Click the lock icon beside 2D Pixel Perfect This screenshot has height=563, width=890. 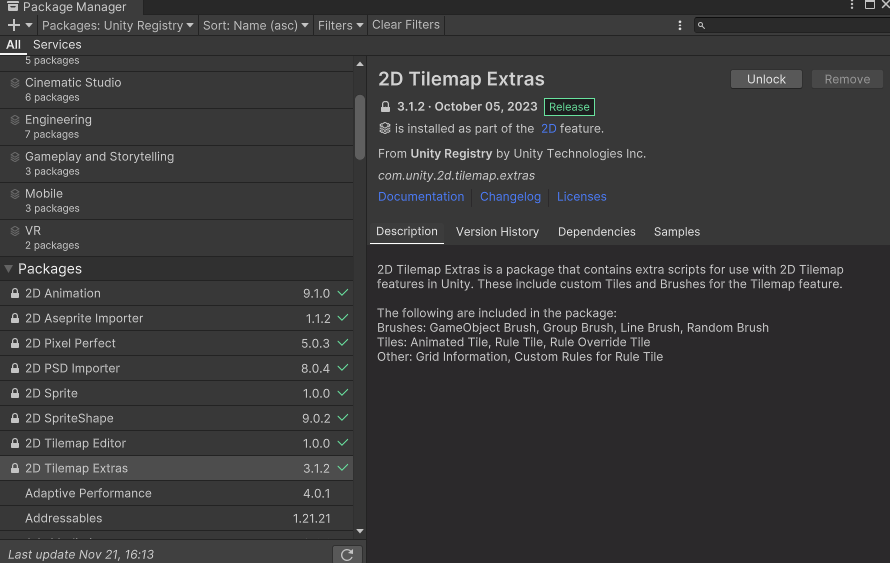pyautogui.click(x=15, y=343)
